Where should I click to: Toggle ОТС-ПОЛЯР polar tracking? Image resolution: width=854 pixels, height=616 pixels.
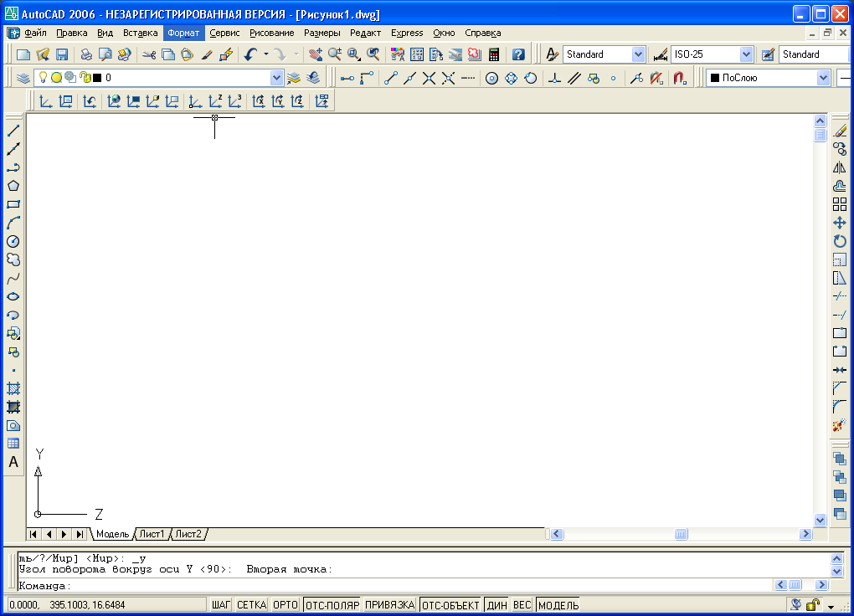click(x=332, y=605)
